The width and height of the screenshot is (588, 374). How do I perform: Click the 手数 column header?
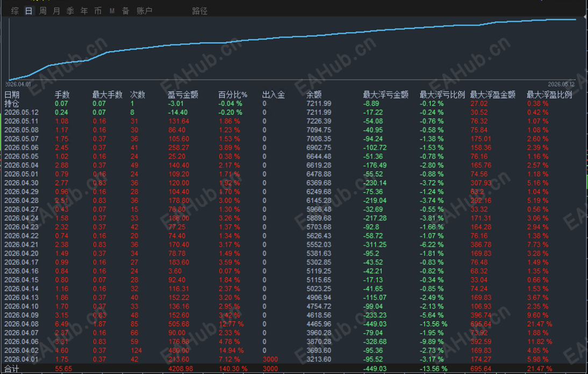62,95
